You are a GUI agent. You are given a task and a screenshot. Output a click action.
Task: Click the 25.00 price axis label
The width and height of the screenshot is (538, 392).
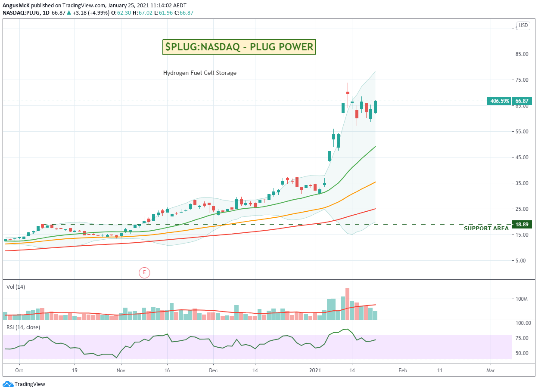(x=522, y=209)
